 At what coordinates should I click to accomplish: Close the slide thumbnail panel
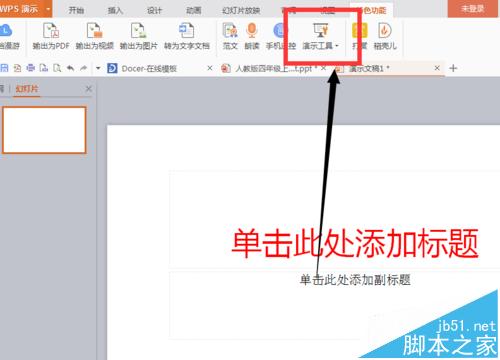click(88, 89)
